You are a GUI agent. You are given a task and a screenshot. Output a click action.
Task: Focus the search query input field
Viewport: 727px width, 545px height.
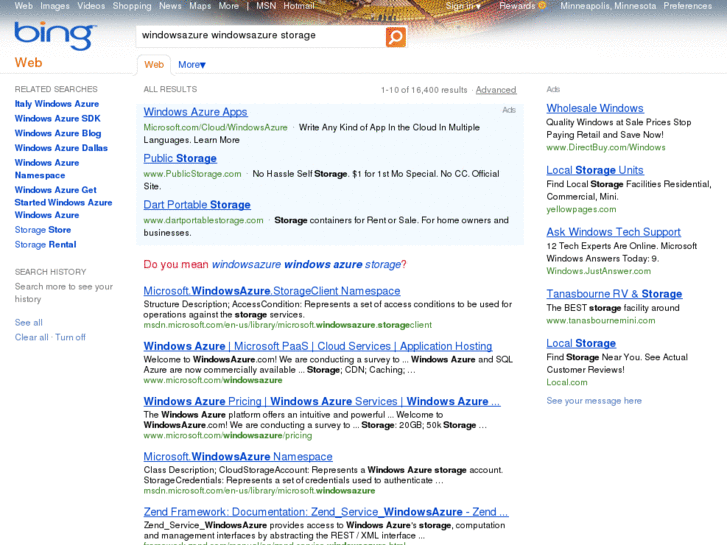(x=261, y=36)
